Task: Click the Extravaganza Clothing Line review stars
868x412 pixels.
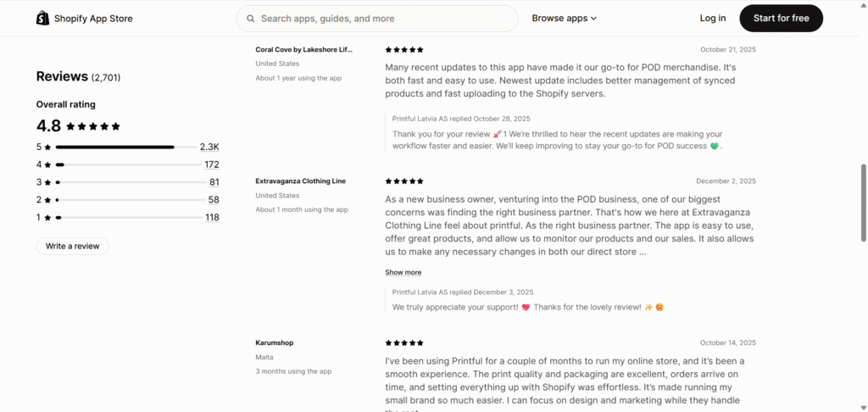Action: tap(404, 181)
